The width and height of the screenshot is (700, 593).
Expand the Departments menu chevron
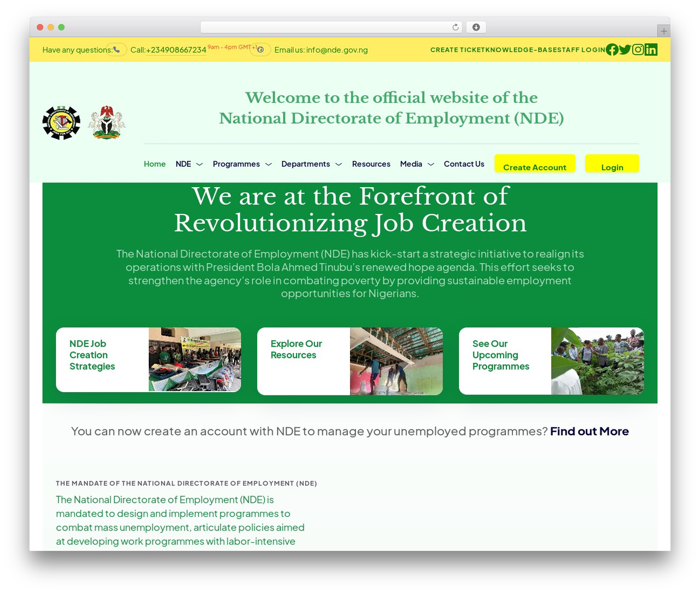pos(339,164)
